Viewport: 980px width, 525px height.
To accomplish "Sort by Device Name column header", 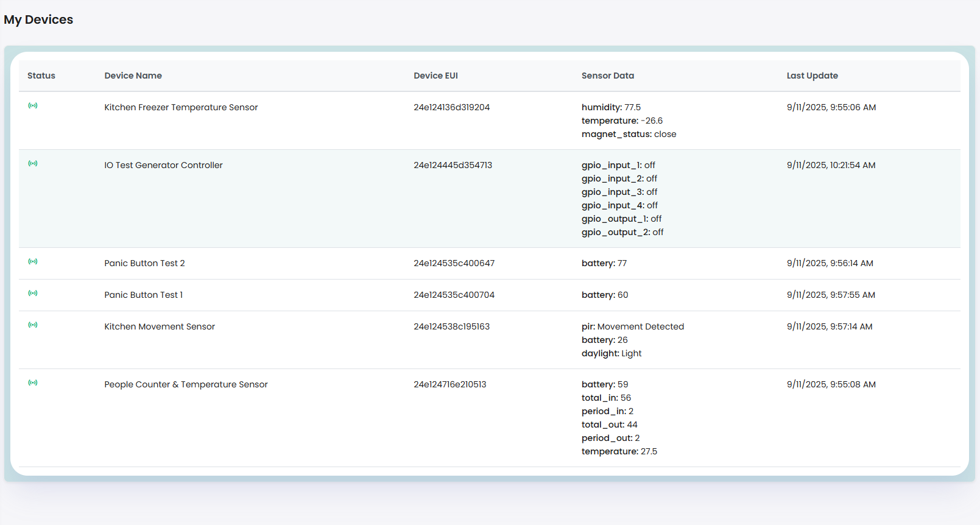I will click(x=133, y=76).
